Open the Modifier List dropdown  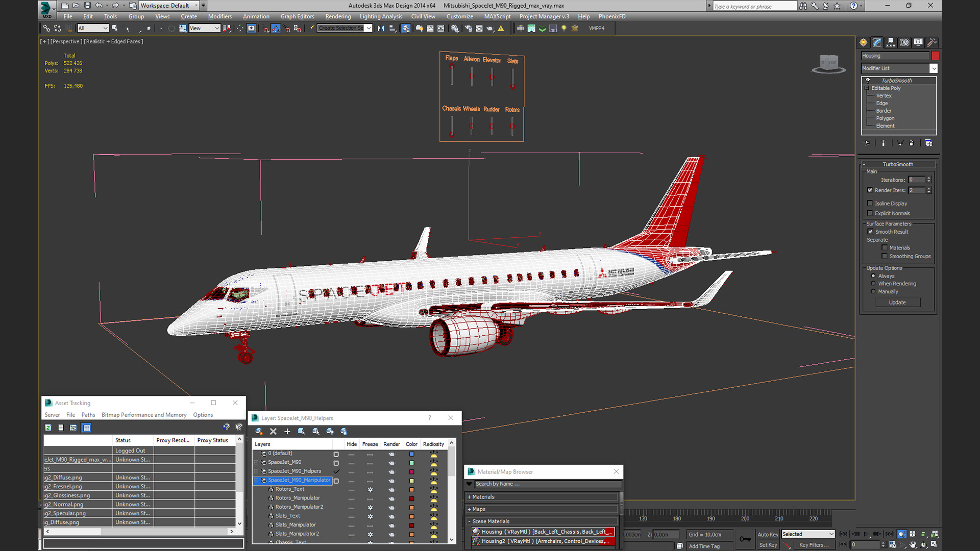click(934, 68)
